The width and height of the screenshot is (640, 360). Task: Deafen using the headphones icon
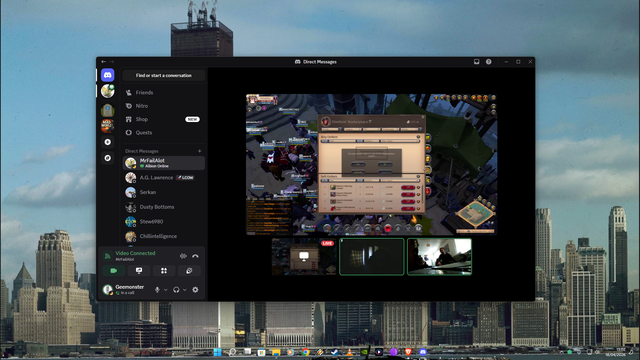(x=176, y=290)
